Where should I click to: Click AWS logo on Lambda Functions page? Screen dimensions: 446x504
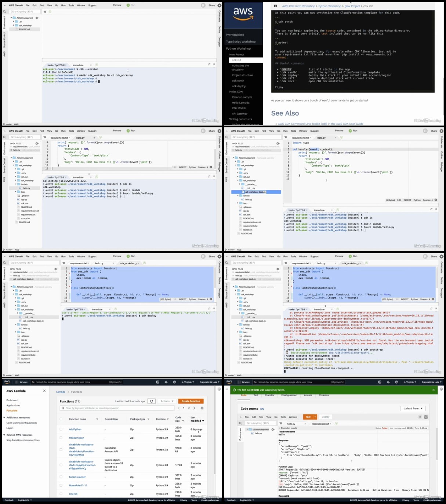[7, 382]
